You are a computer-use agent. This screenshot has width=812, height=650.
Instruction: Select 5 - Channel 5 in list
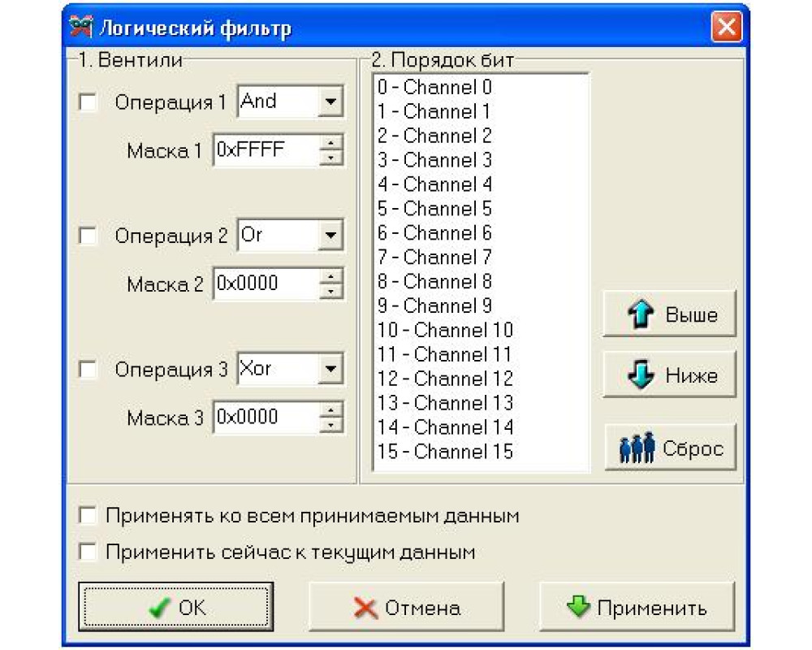click(x=434, y=209)
